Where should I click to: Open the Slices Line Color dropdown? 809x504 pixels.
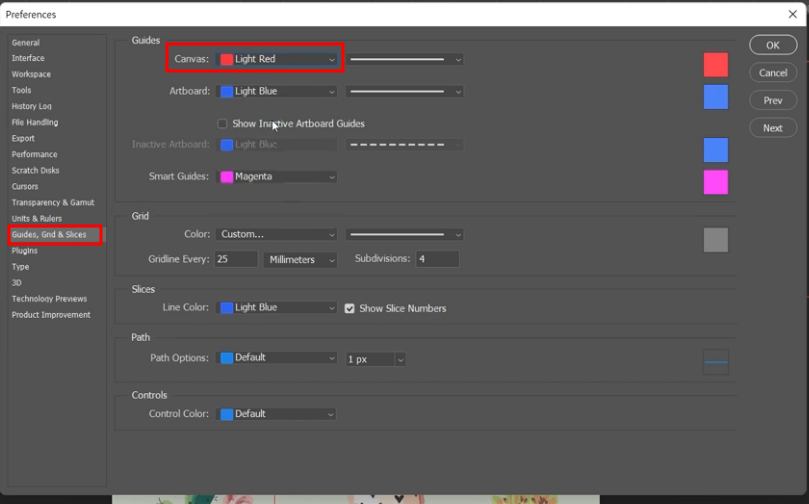tap(277, 307)
